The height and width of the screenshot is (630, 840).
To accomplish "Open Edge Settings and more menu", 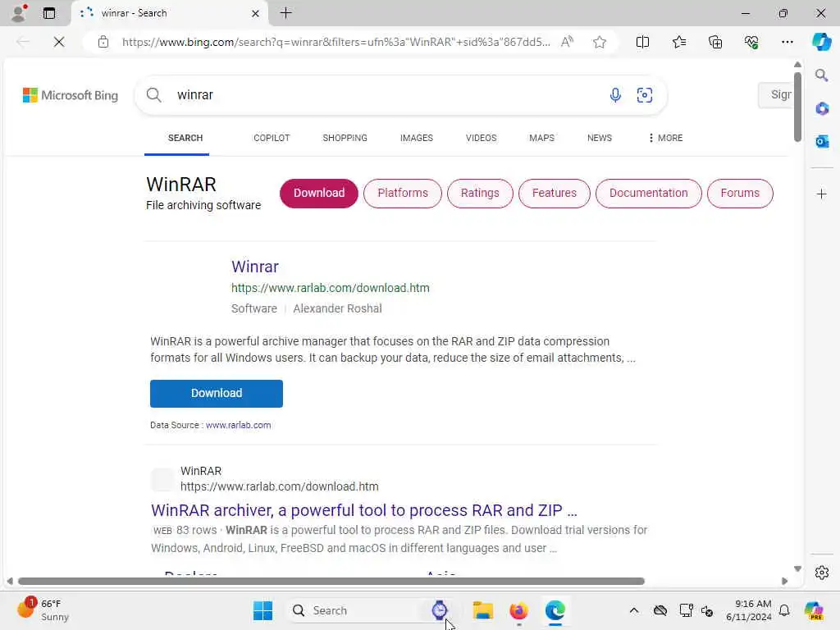I will 787,42.
